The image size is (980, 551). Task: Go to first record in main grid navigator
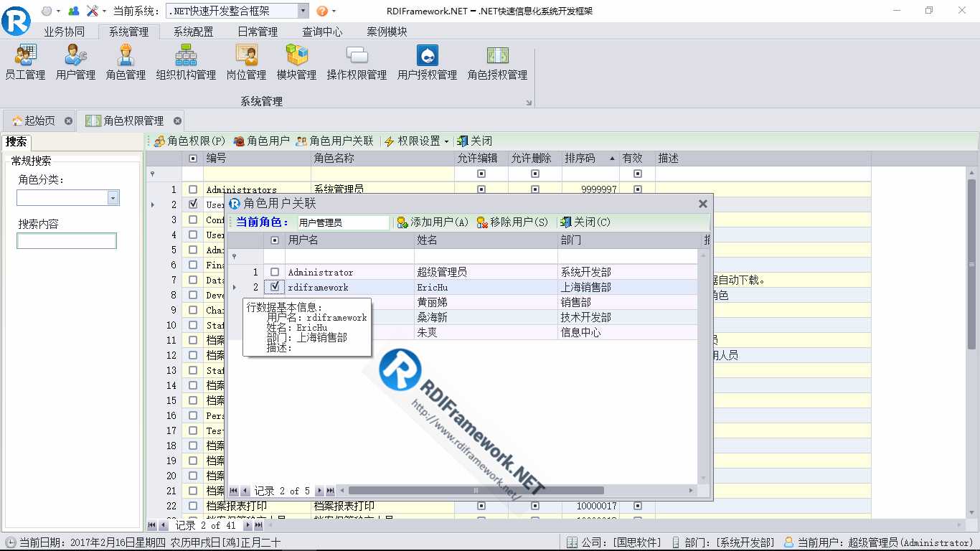[152, 525]
